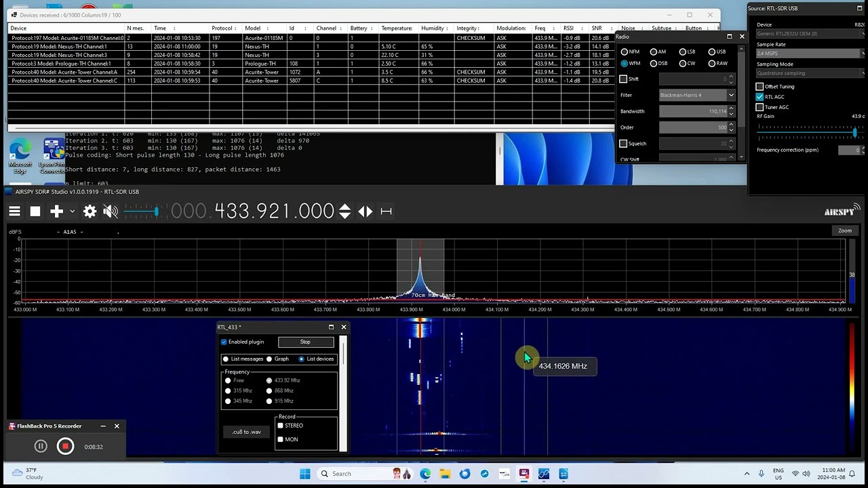Viewport: 868px width, 488px height.
Task: Open the Sample Rate 2.4 MSPS dropdown
Action: point(810,53)
